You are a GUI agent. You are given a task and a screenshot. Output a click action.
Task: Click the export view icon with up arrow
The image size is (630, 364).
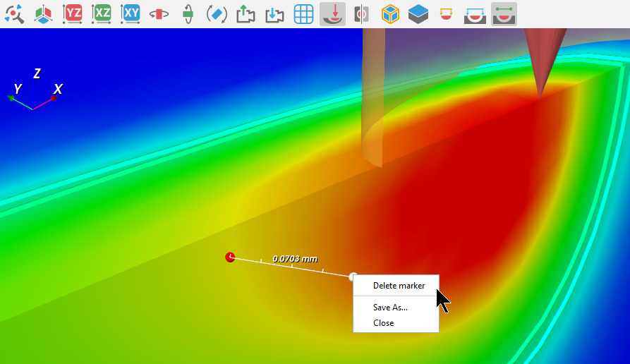(246, 14)
